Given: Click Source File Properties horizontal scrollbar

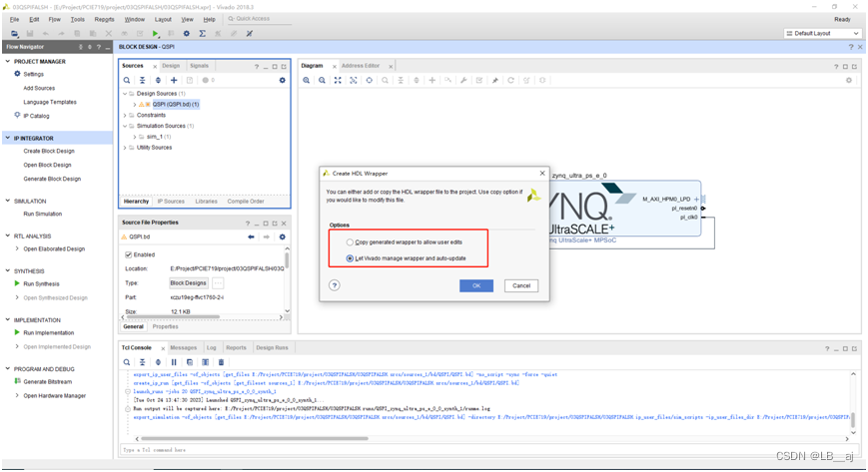Looking at the screenshot, I should [x=173, y=317].
